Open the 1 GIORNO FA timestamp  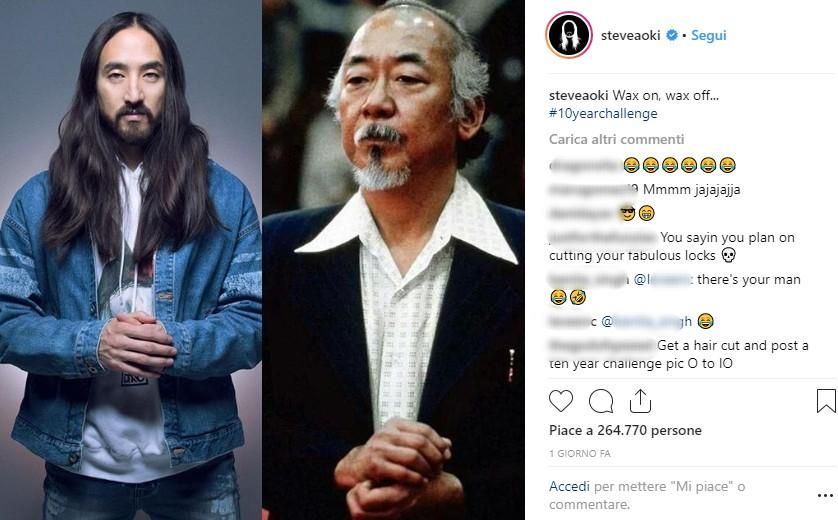pyautogui.click(x=580, y=454)
